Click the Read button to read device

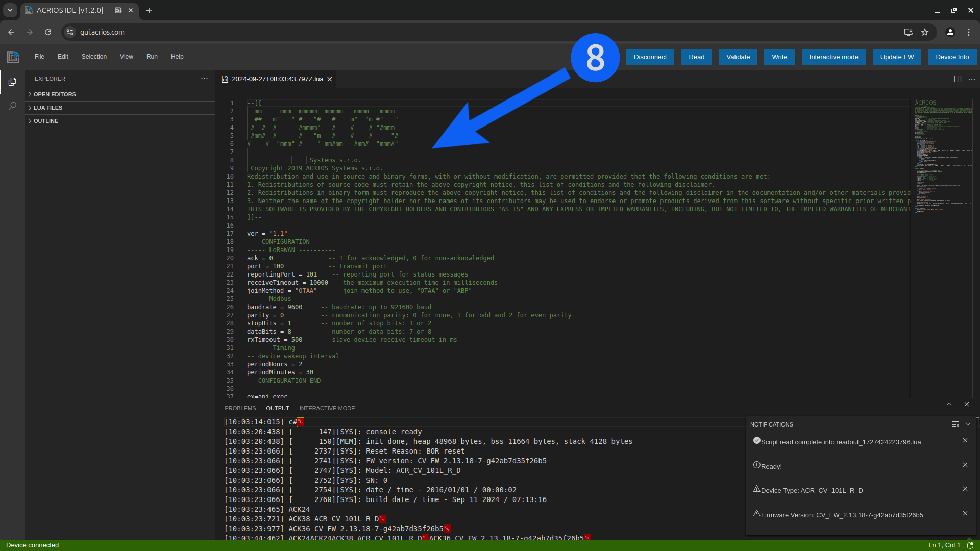697,57
